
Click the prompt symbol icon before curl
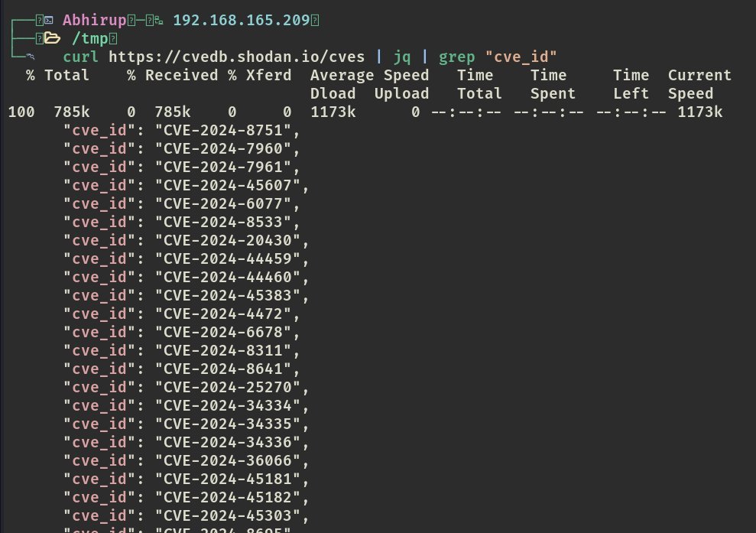(30, 57)
